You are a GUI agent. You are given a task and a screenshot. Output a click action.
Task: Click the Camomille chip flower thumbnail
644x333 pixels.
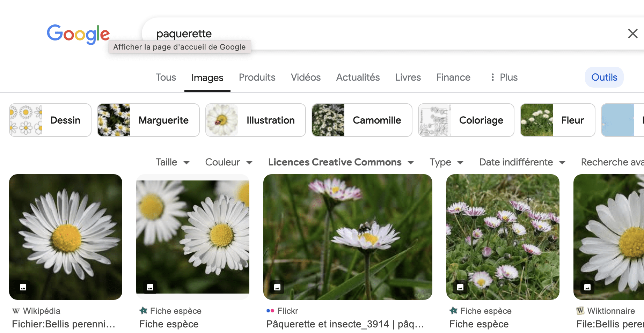[328, 120]
